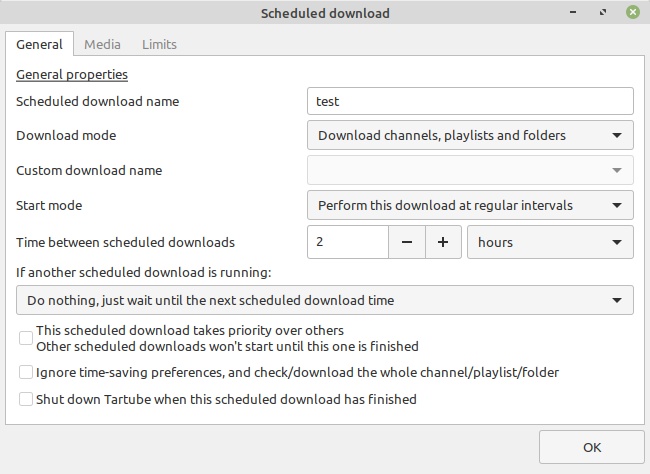This screenshot has width=650, height=474.
Task: Increase time interval with plus button
Action: pyautogui.click(x=443, y=242)
